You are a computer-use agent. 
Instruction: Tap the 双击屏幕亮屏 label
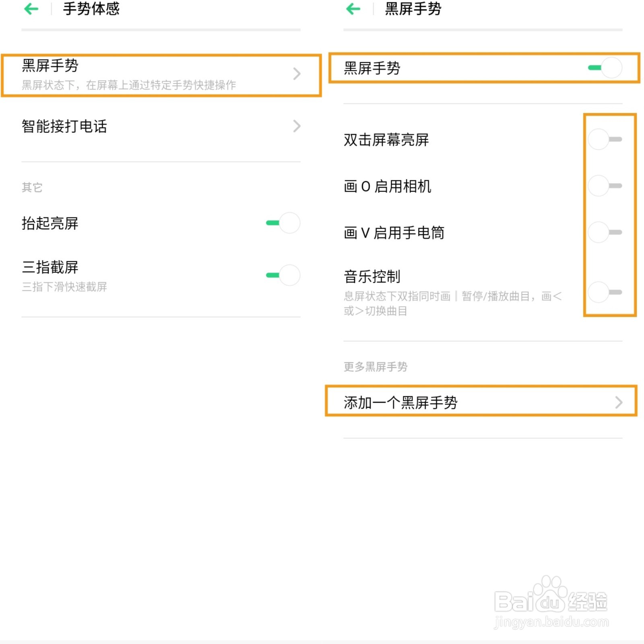click(386, 140)
